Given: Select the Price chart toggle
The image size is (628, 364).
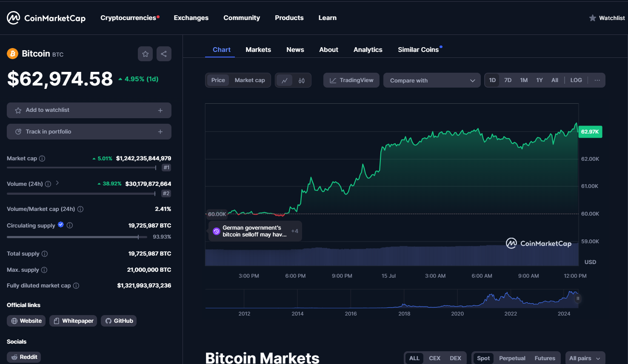Looking at the screenshot, I should pos(218,80).
